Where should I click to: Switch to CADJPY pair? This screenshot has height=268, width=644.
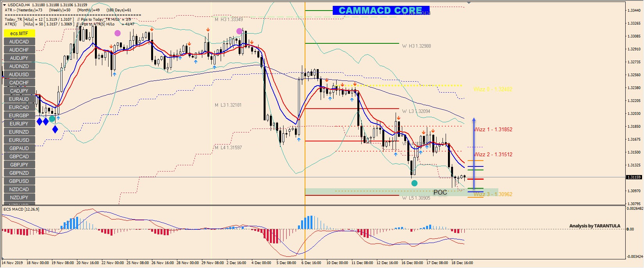pos(19,91)
